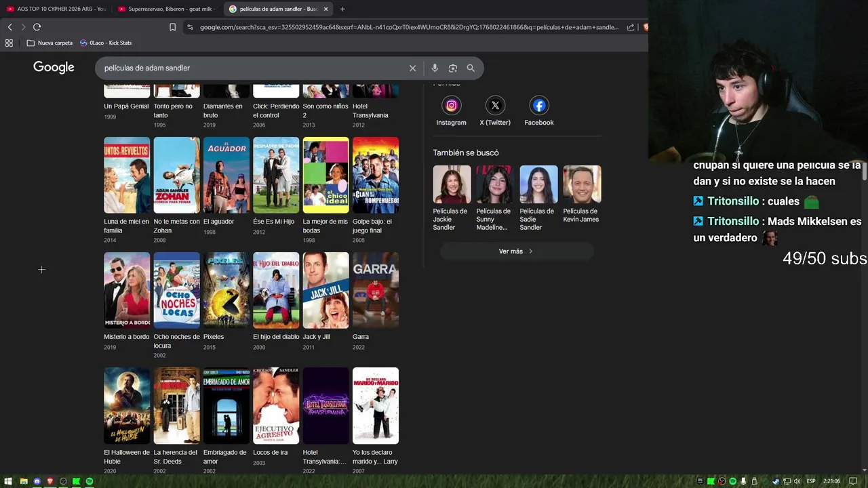Image resolution: width=868 pixels, height=488 pixels.
Task: Go back to the previous page
Action: [x=9, y=27]
